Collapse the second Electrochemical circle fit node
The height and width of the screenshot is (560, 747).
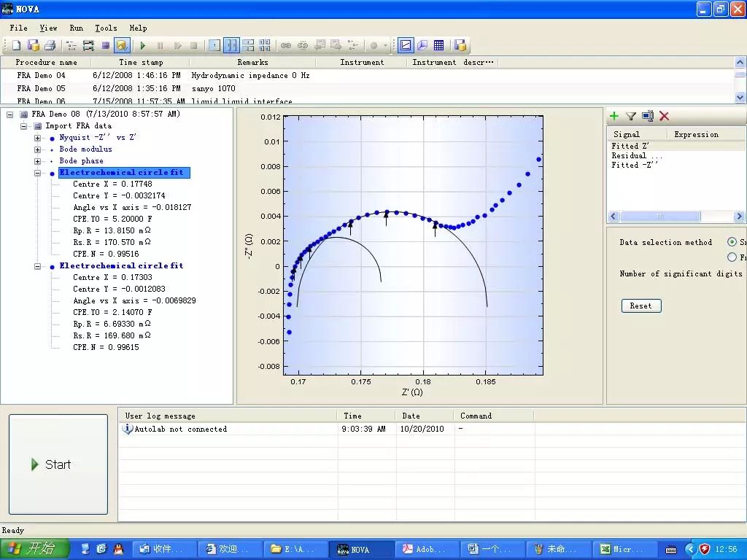pos(37,266)
